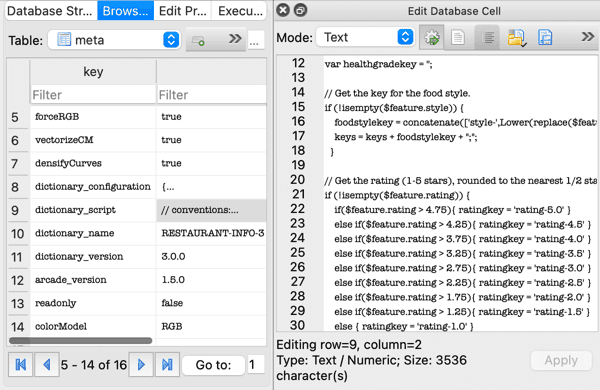Click the import from file icon
Image resolution: width=600 pixels, height=390 pixels.
coord(516,38)
